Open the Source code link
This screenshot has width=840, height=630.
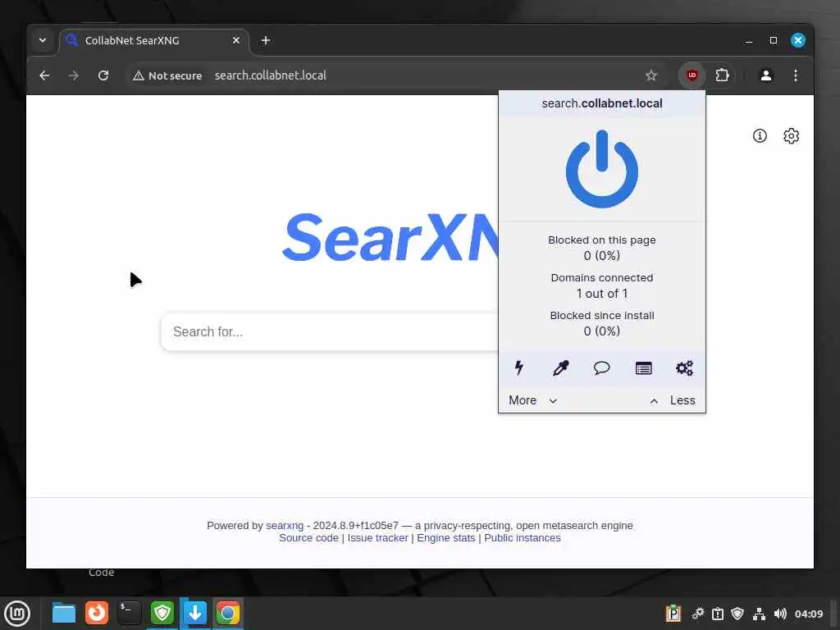pos(308,538)
